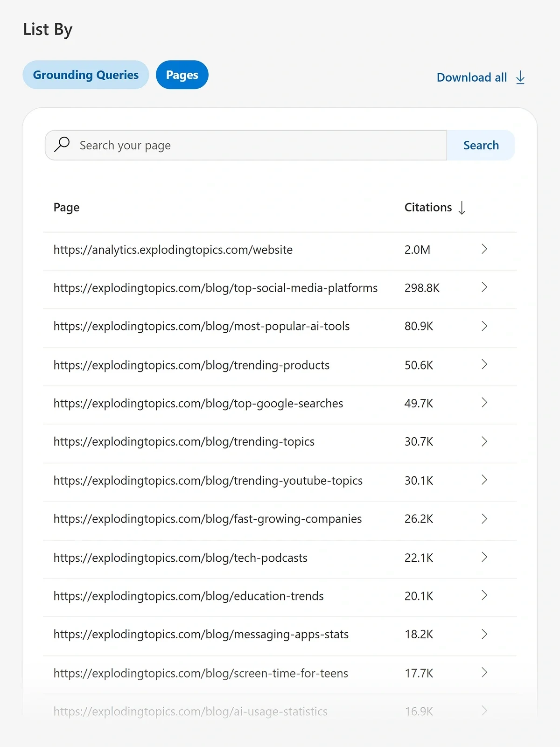Screen dimensions: 560x747
Task: Expand the analytics.explodingtopics.com/website row chevron
Action: pyautogui.click(x=484, y=249)
